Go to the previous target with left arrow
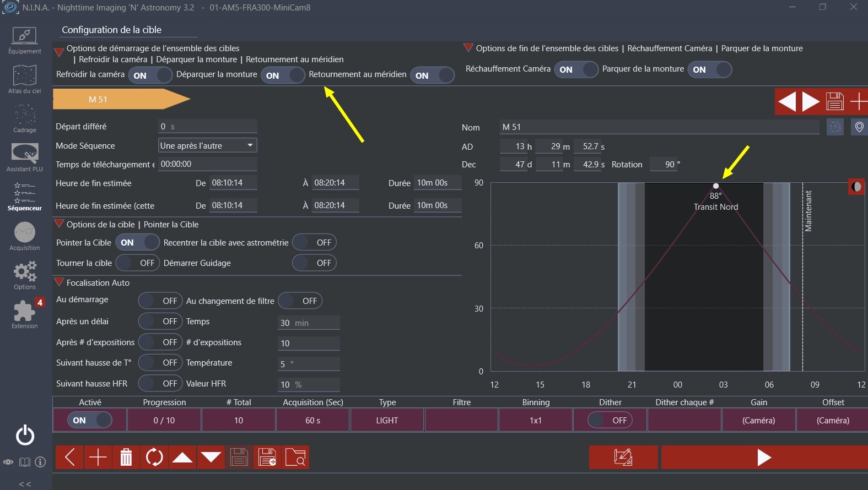The image size is (868, 490). (x=788, y=102)
